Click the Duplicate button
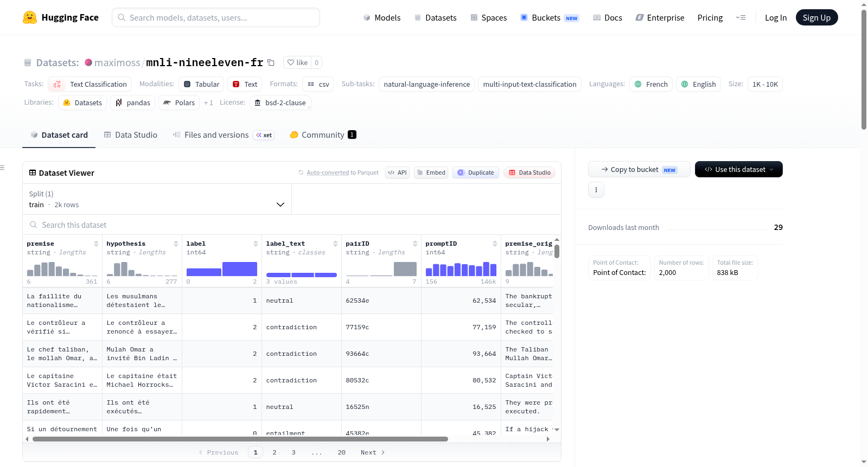Viewport: 868px width, 467px height. (x=476, y=172)
